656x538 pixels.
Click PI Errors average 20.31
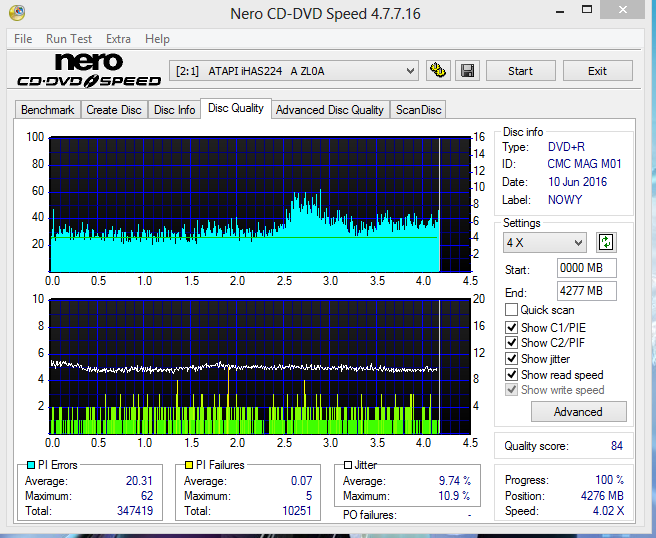tap(139, 481)
